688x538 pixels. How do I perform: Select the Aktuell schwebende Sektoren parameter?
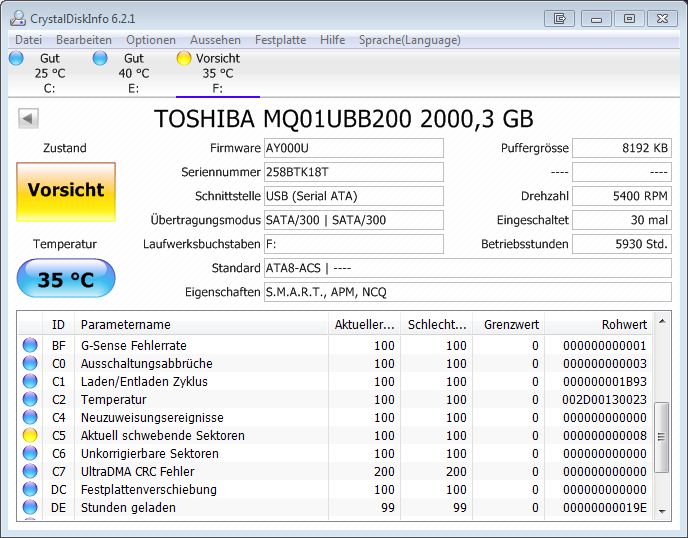[163, 436]
